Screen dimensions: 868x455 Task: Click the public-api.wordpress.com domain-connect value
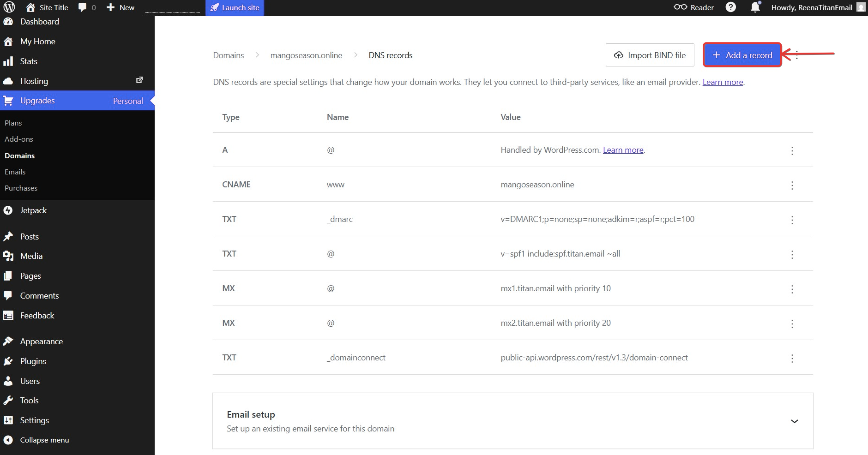point(594,358)
